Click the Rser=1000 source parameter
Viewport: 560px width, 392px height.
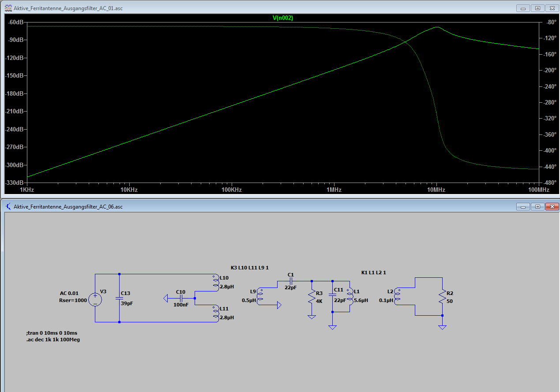click(73, 300)
